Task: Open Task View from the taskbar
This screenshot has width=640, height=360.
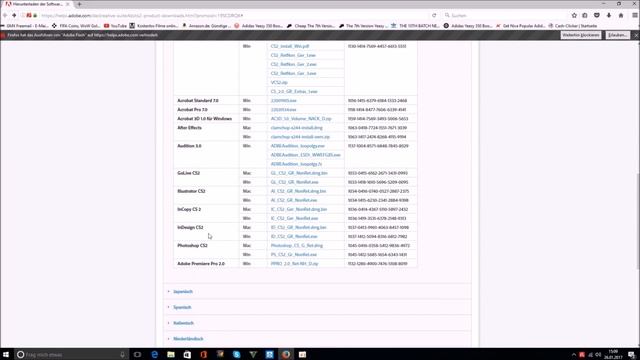Action: (138, 354)
